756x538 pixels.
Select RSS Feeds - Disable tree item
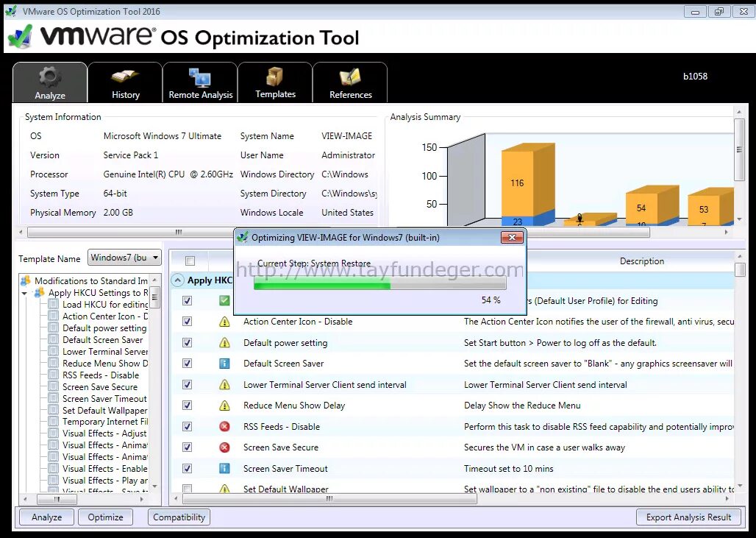tap(101, 375)
